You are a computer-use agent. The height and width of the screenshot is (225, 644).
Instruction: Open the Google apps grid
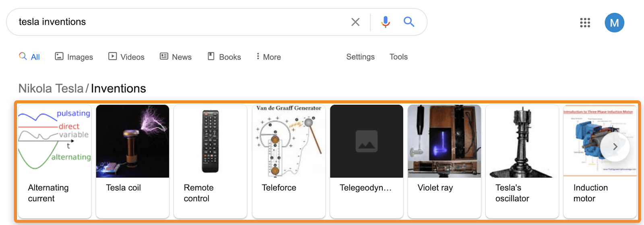(x=585, y=22)
